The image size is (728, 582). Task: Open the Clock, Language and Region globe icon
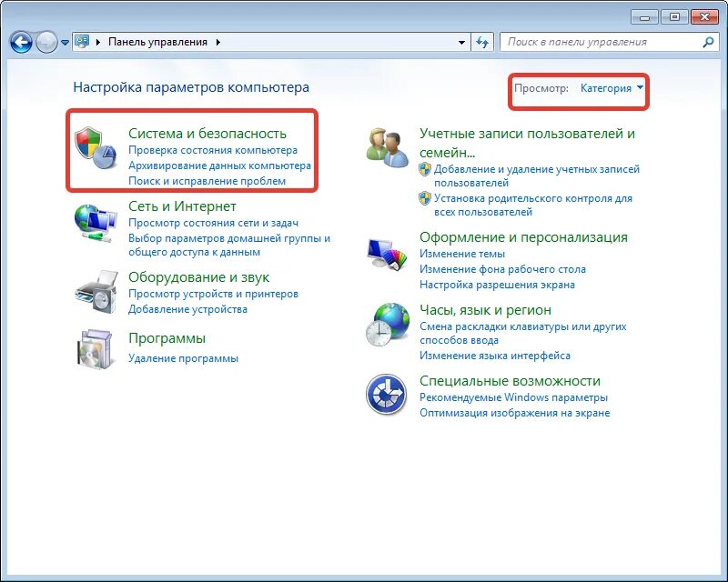coord(388,325)
